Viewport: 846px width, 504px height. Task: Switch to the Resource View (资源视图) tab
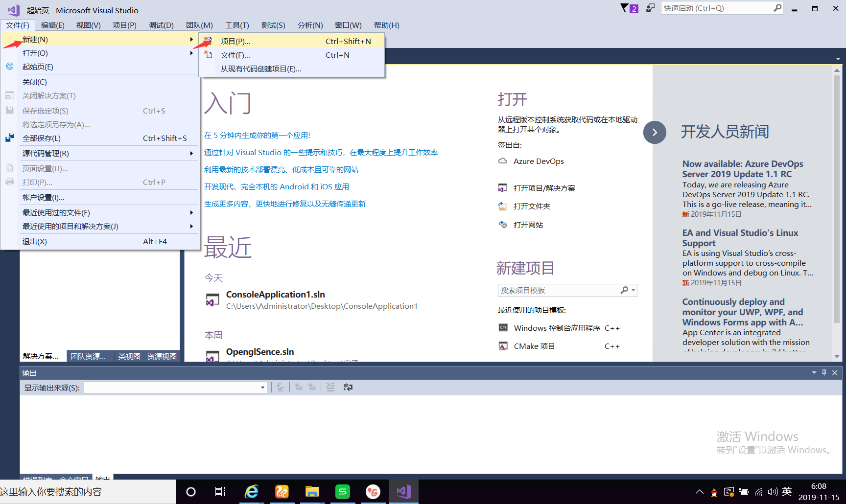pos(162,356)
